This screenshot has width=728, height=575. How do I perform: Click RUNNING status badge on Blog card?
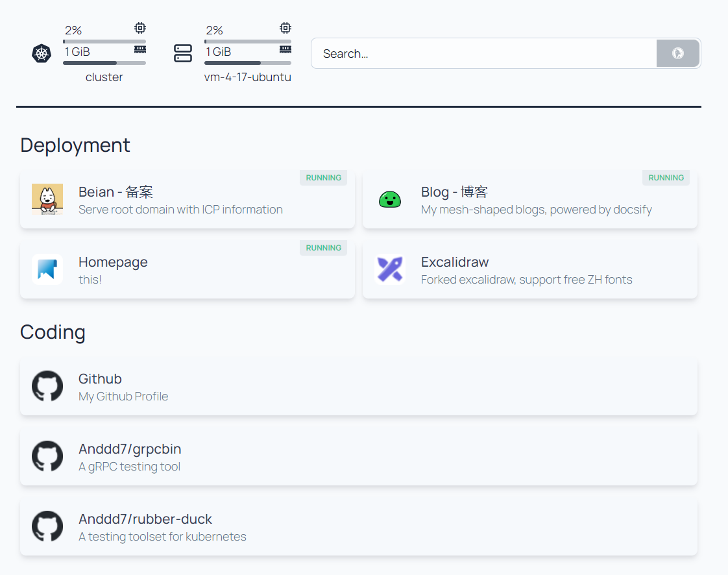(x=666, y=178)
